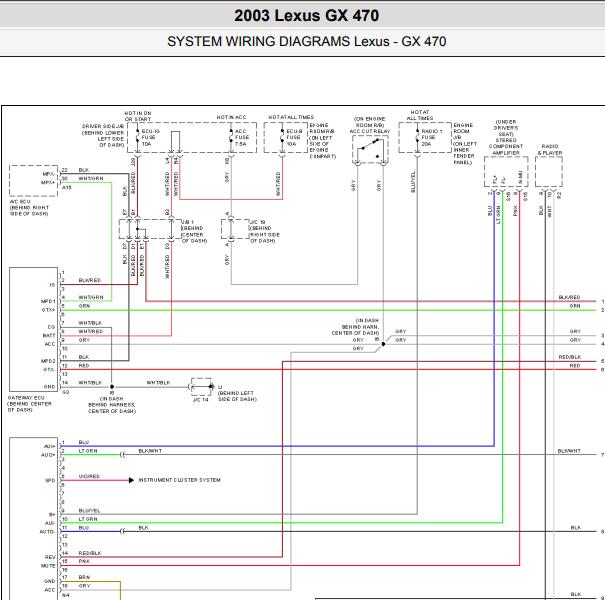Screen dimensions: 605x600
Task: Click the arrowhead pointing to Instrument Cluster System
Action: click(131, 480)
